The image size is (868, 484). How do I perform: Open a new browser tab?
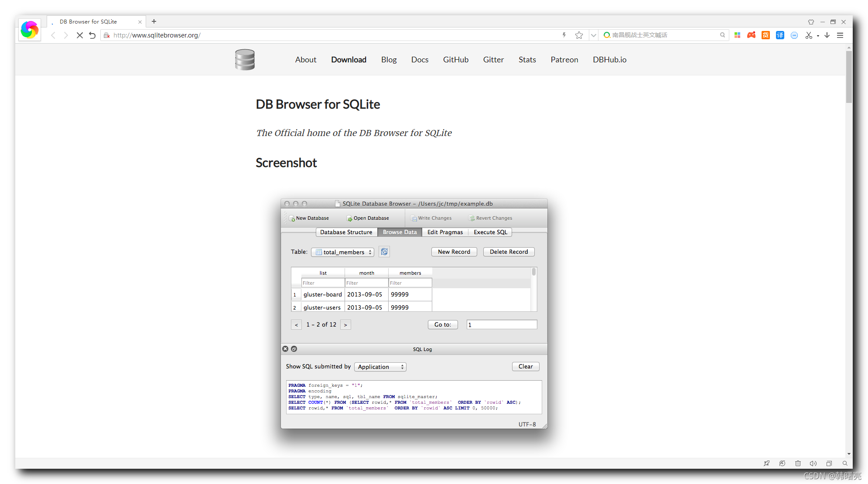[x=154, y=21]
